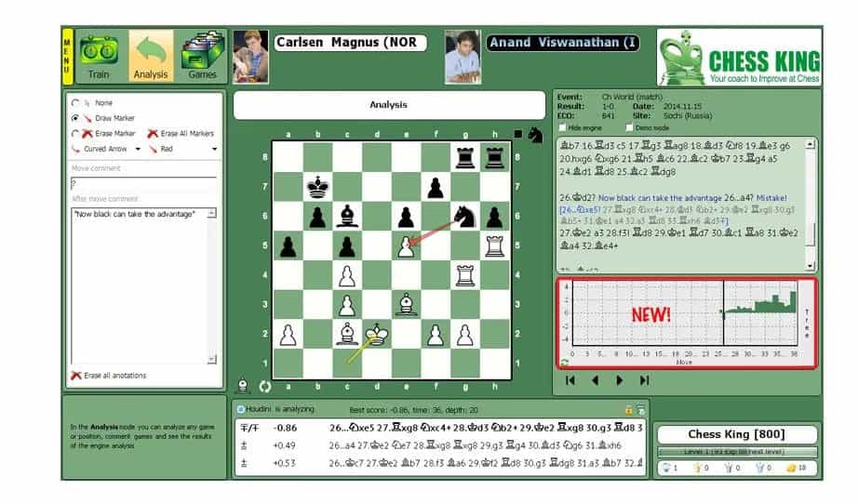Click the black knight side-to-move icon

[x=535, y=135]
